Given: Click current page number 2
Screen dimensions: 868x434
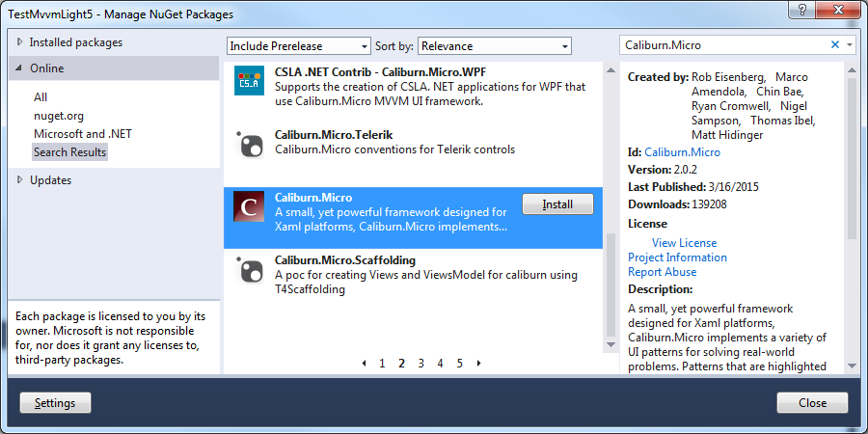Looking at the screenshot, I should [401, 364].
